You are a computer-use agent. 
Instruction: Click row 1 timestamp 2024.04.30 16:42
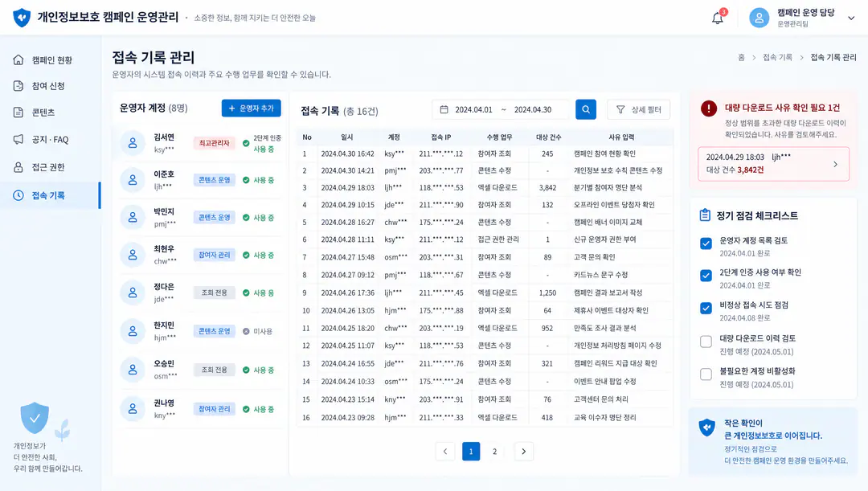(348, 153)
